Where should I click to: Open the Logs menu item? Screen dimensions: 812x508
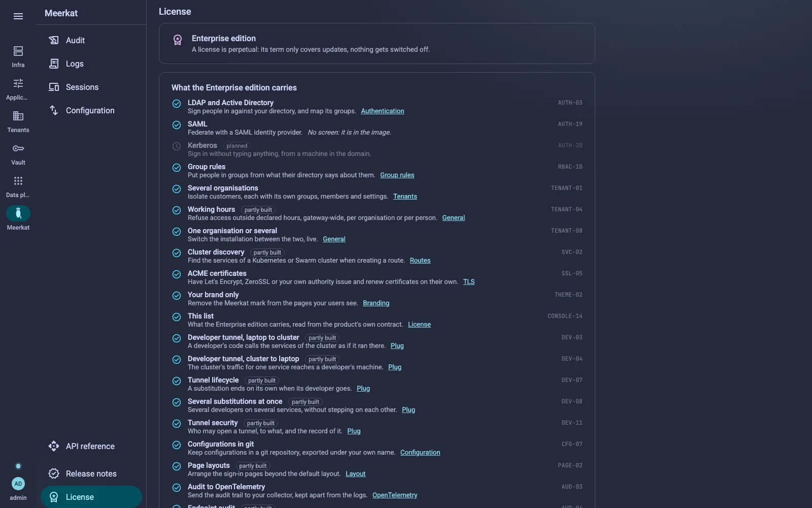click(x=91, y=63)
